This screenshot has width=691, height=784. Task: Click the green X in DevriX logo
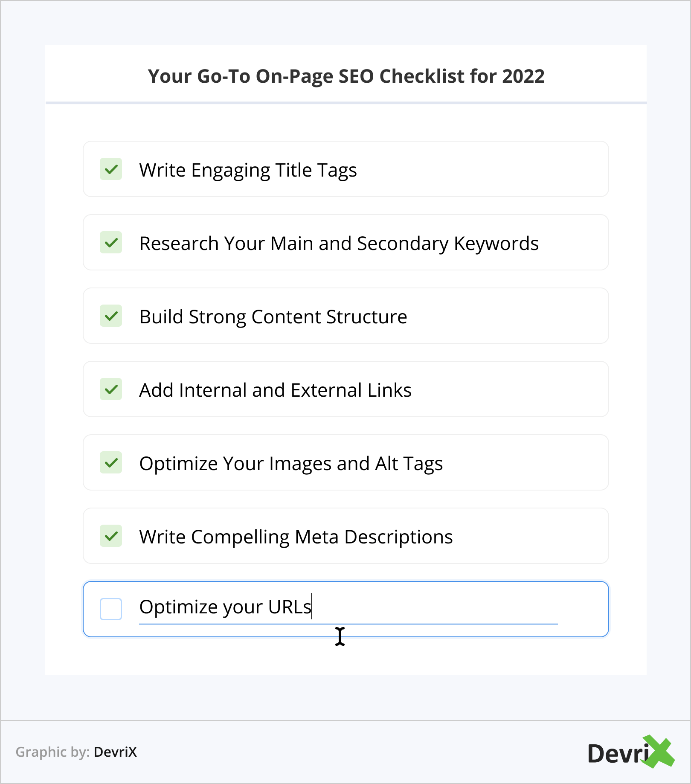point(659,752)
